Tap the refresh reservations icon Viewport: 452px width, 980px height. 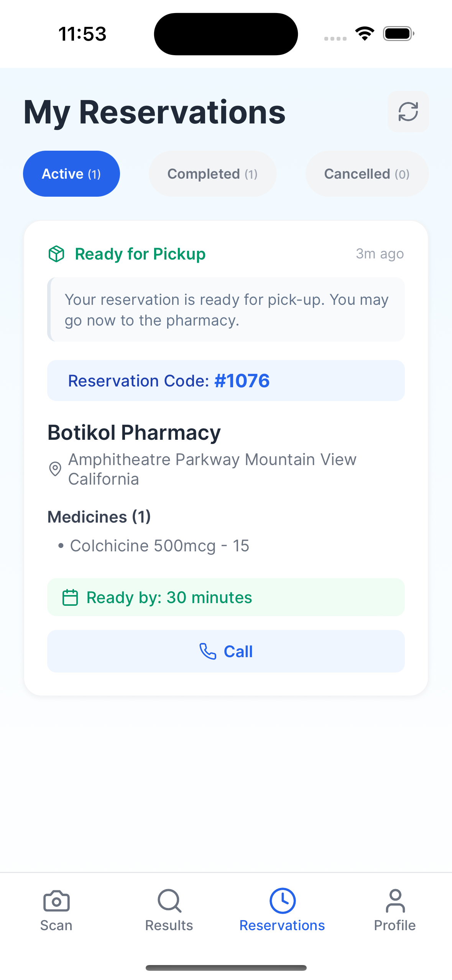click(x=408, y=112)
